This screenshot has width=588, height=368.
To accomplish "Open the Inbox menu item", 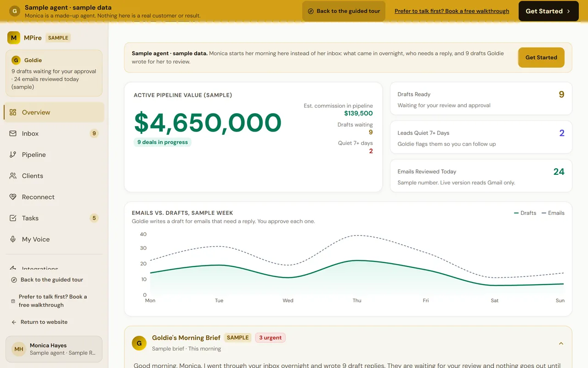I will click(54, 133).
